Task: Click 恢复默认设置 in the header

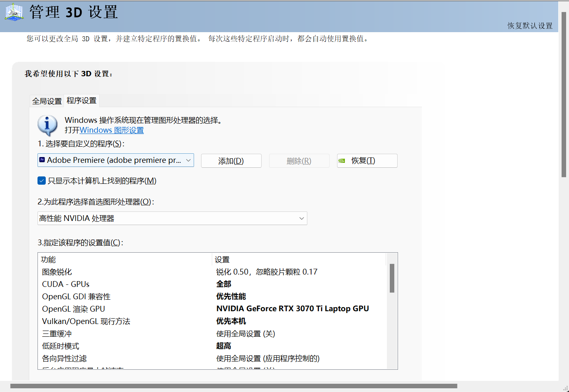Action: [530, 26]
